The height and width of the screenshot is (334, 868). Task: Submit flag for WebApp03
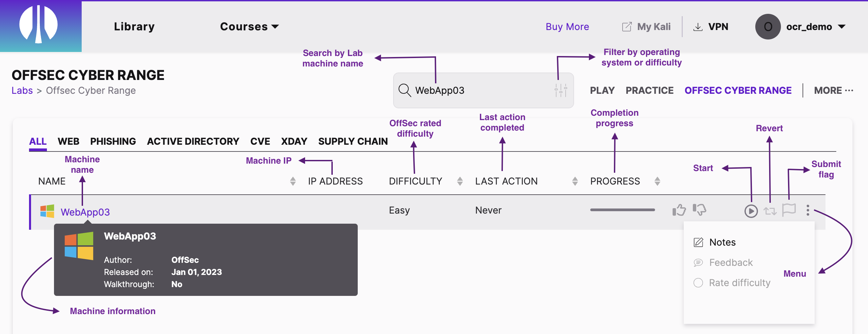(x=789, y=210)
